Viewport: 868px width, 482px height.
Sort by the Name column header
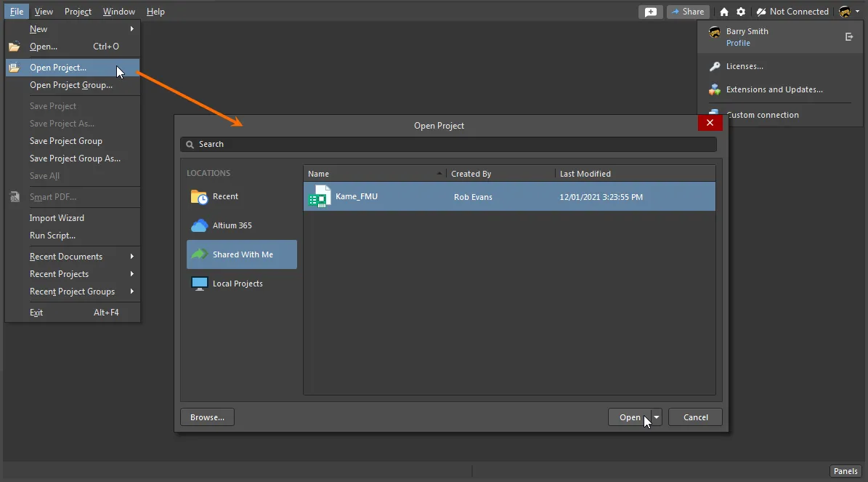[x=375, y=174]
